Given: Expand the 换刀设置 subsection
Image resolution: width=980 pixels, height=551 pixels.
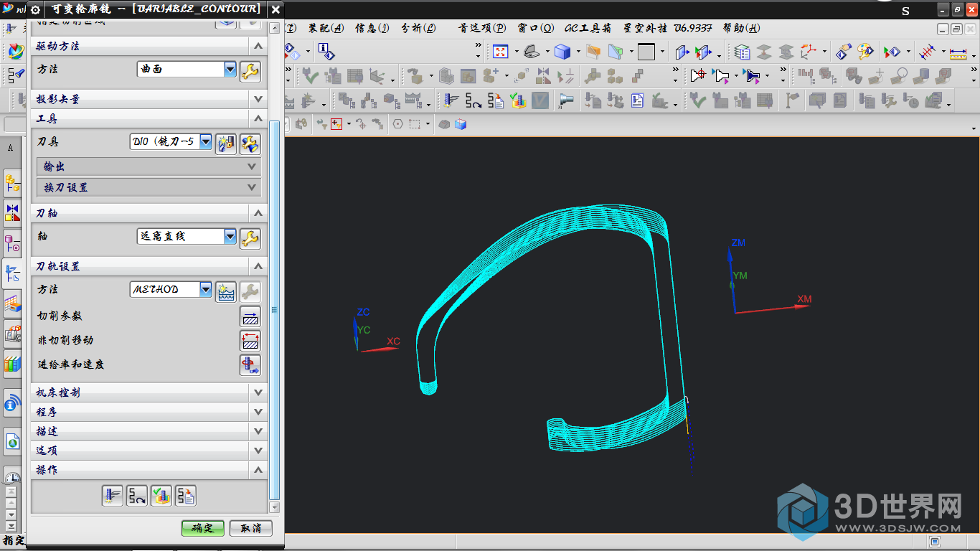Looking at the screenshot, I should [252, 187].
